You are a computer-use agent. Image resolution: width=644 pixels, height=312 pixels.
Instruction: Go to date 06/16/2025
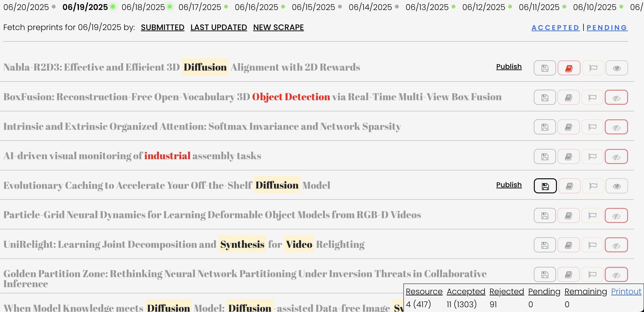tap(256, 7)
